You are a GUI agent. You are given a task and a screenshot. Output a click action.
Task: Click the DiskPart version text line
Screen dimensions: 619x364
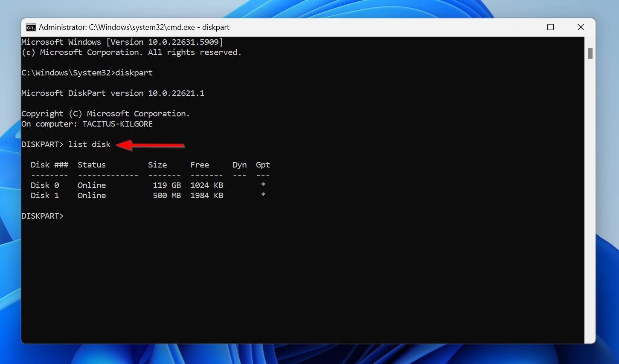click(113, 93)
